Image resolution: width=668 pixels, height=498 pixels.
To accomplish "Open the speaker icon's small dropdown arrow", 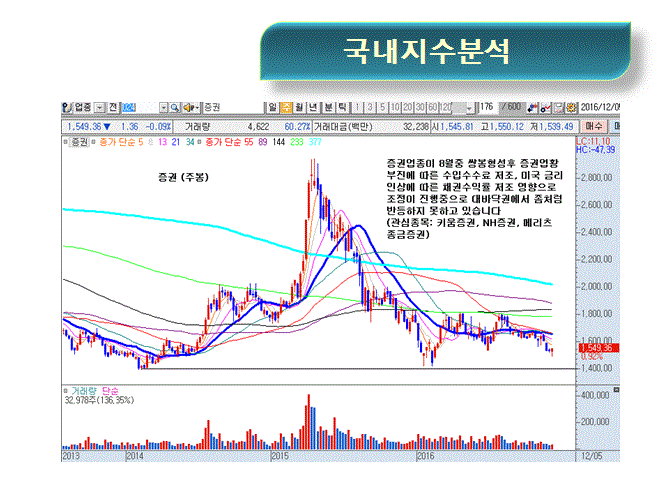I will tap(197, 108).
